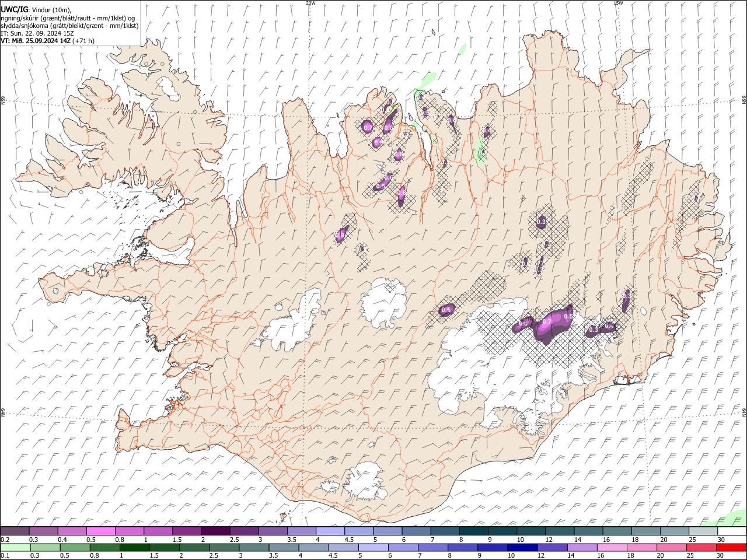Select the upper legend swatch starting at 0.3
This screenshot has height=560, width=747.
click(x=44, y=531)
